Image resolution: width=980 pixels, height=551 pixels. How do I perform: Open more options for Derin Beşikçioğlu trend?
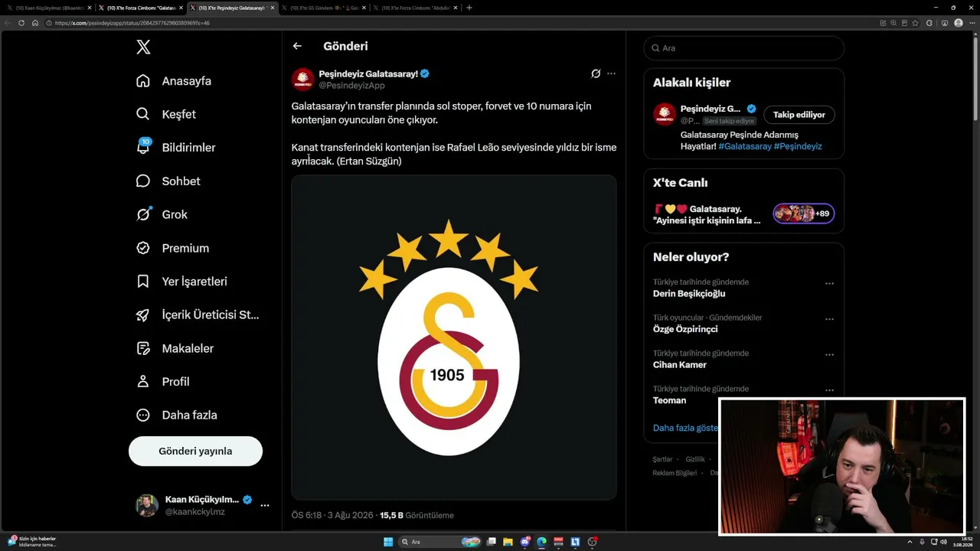point(829,284)
